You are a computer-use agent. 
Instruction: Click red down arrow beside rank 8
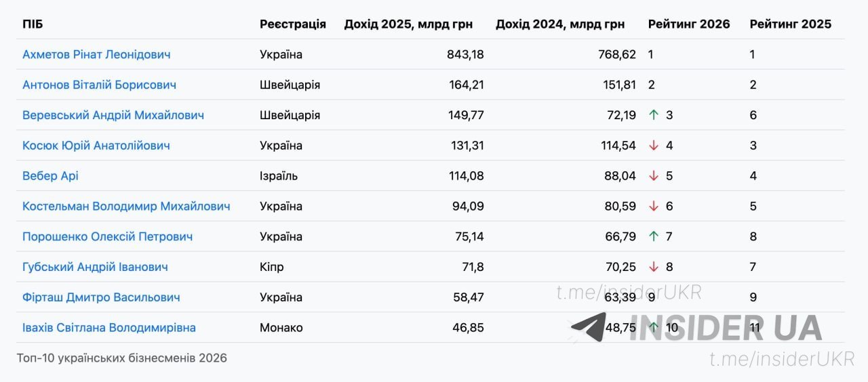tap(654, 267)
